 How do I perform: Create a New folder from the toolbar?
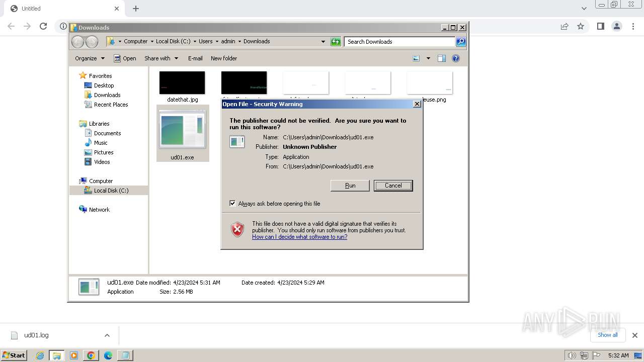224,58
